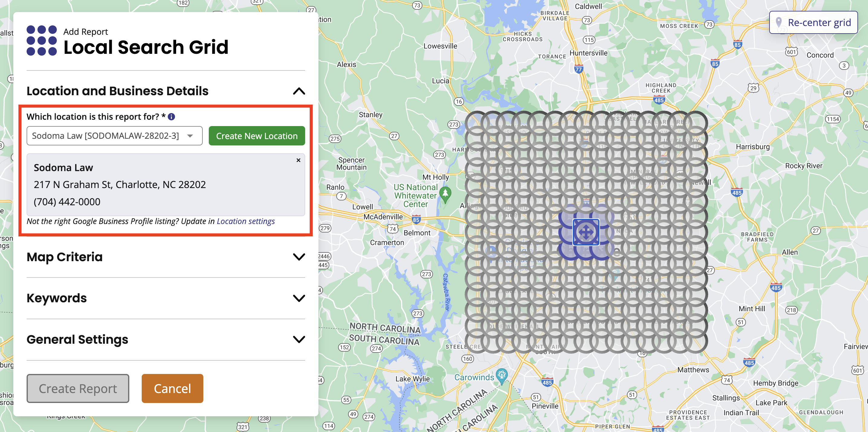Image resolution: width=868 pixels, height=432 pixels.
Task: Click the Belmont label on map
Action: [x=417, y=233]
